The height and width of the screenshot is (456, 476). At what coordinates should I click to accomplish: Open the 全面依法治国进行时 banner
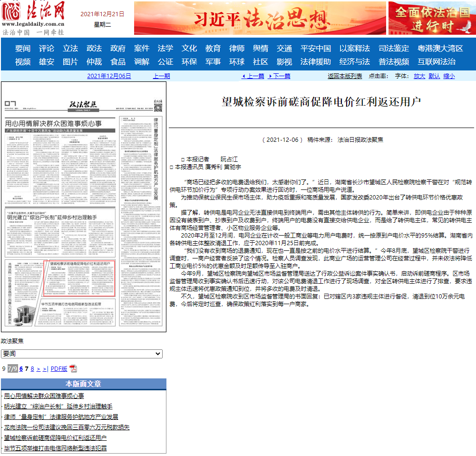pos(431,18)
